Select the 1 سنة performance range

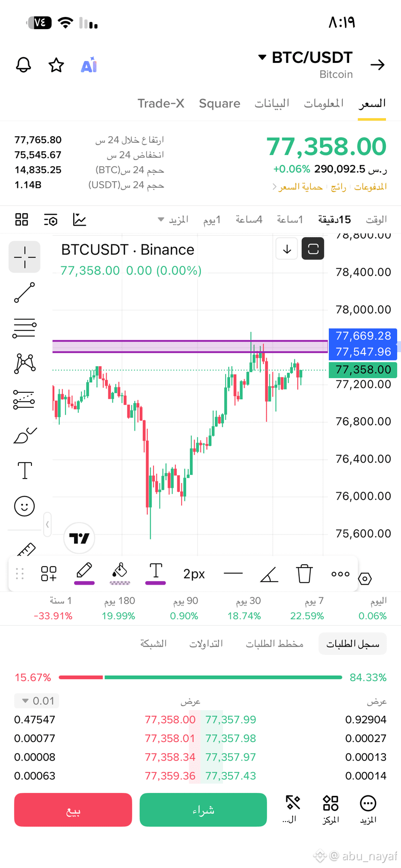53,608
